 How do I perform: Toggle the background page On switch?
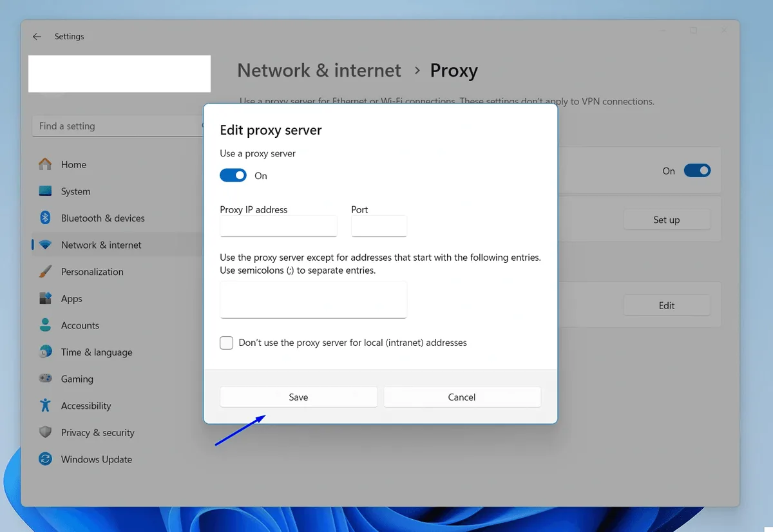pos(697,171)
